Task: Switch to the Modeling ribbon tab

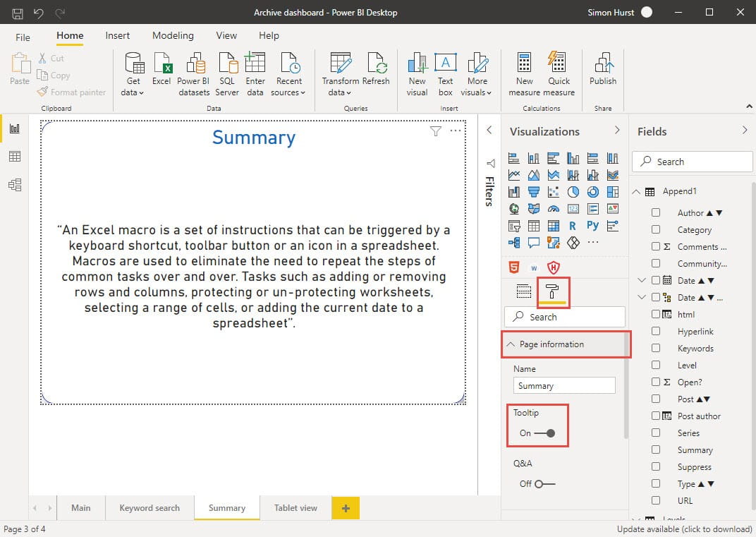Action: [173, 35]
